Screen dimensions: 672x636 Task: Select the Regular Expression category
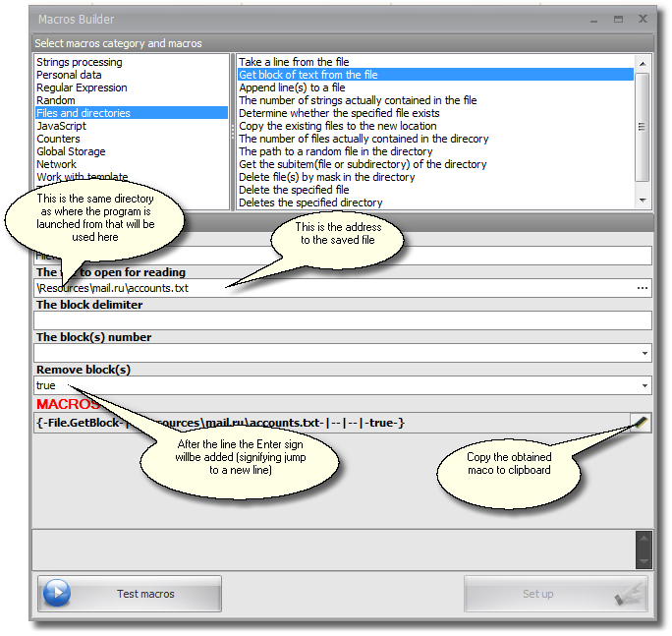[82, 87]
